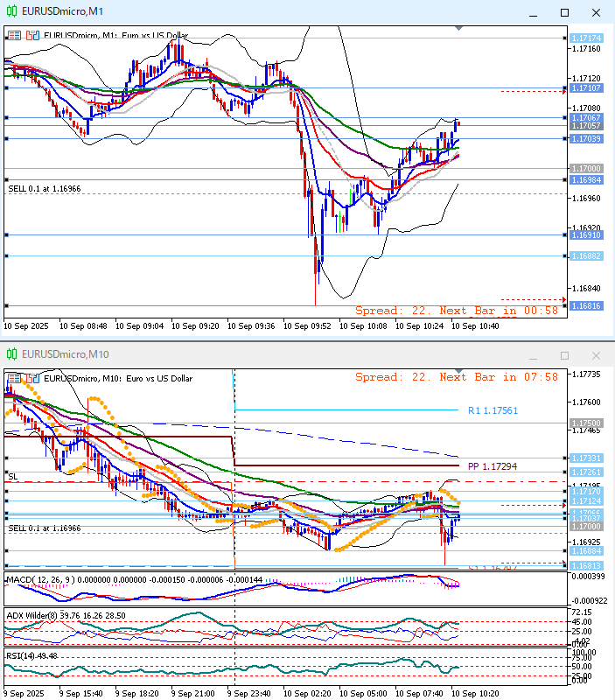Toggle one-click trading panel on M10 chart

(15, 378)
